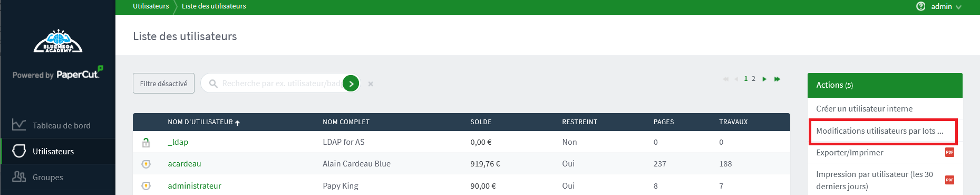
Task: Click the help question mark icon
Action: click(921, 6)
